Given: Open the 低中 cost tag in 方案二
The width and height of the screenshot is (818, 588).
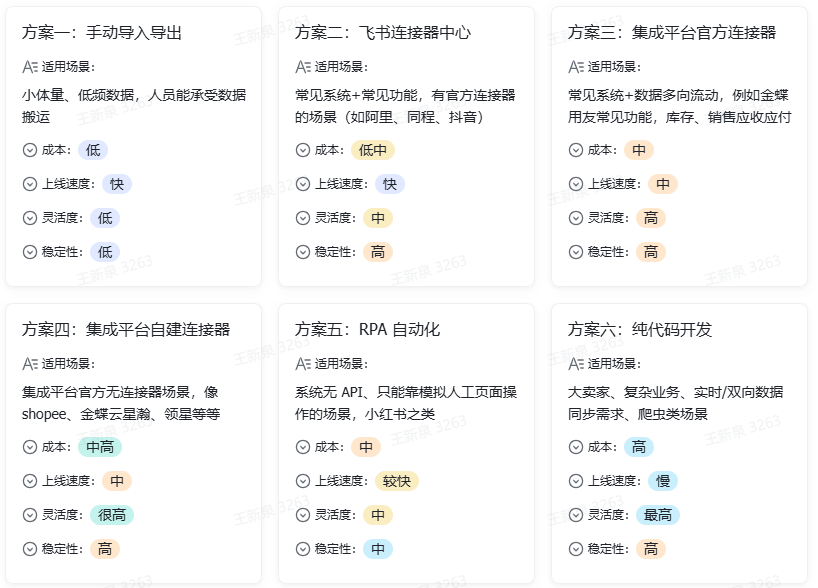Looking at the screenshot, I should click(x=374, y=150).
